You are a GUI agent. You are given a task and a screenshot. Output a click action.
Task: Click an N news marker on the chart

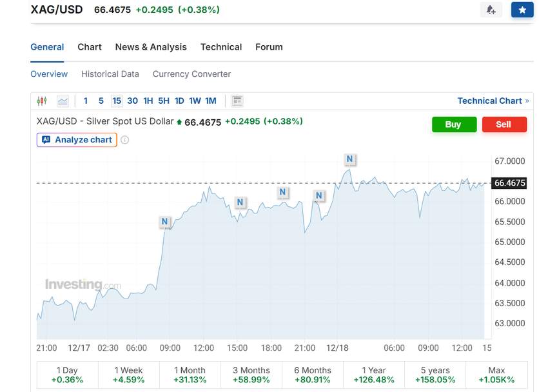[349, 159]
